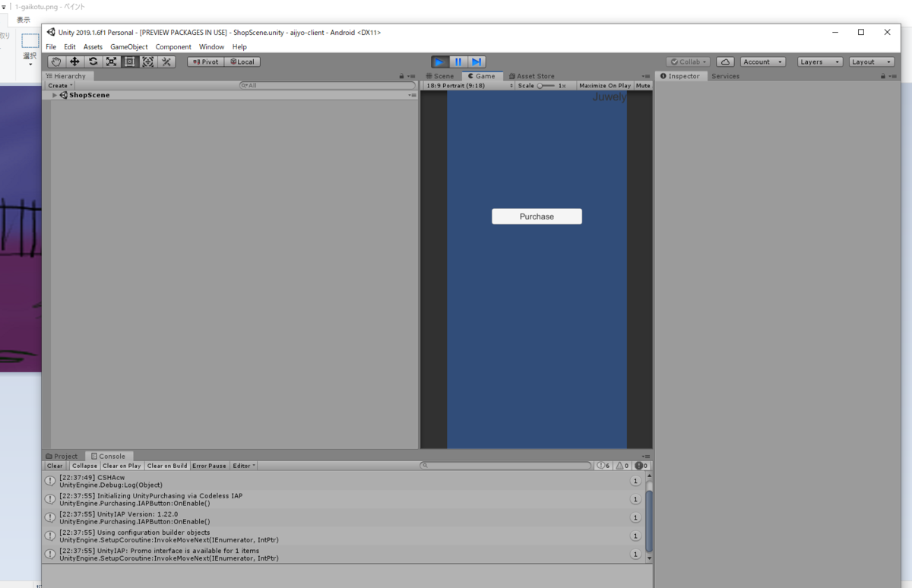Open the Assets menu
Image resolution: width=912 pixels, height=588 pixels.
point(93,47)
